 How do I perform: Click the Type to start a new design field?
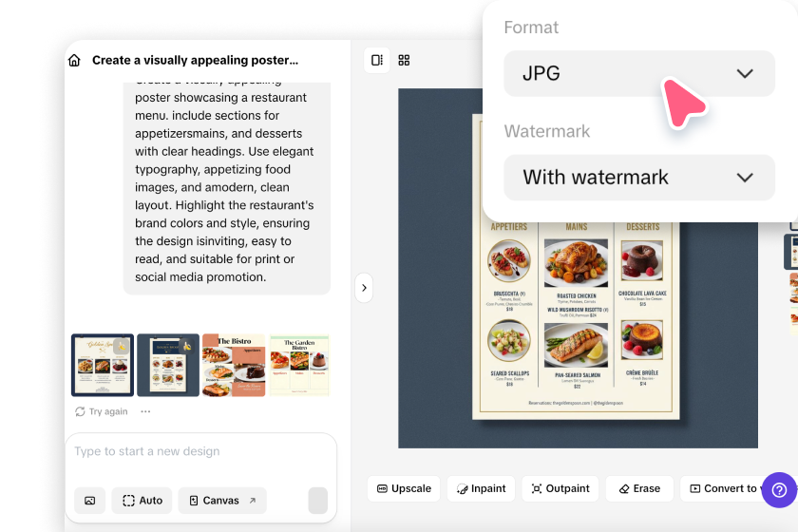tap(201, 451)
